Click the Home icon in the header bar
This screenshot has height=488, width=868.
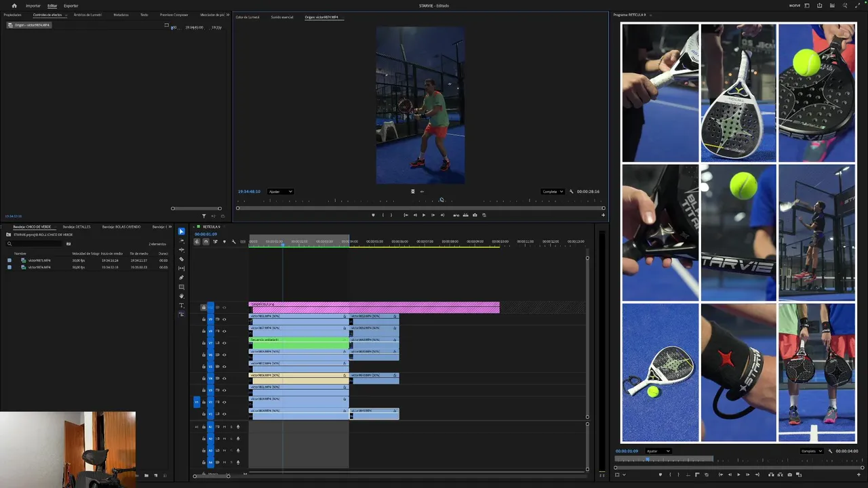tap(14, 5)
